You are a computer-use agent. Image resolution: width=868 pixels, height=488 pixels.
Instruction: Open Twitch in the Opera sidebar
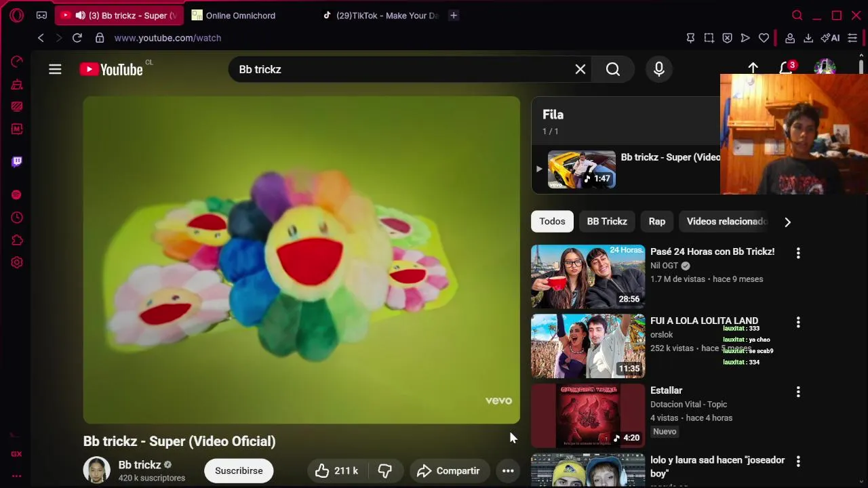[17, 161]
